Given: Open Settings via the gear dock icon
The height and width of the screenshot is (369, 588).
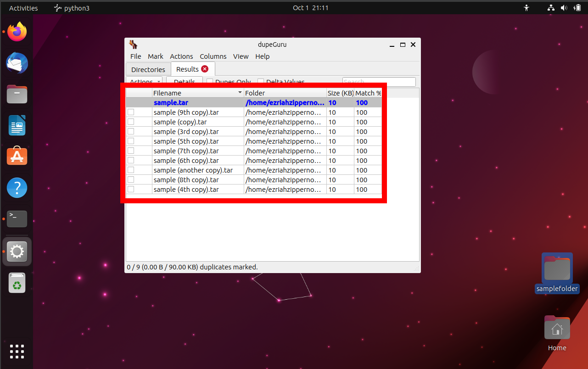Looking at the screenshot, I should pos(17,252).
